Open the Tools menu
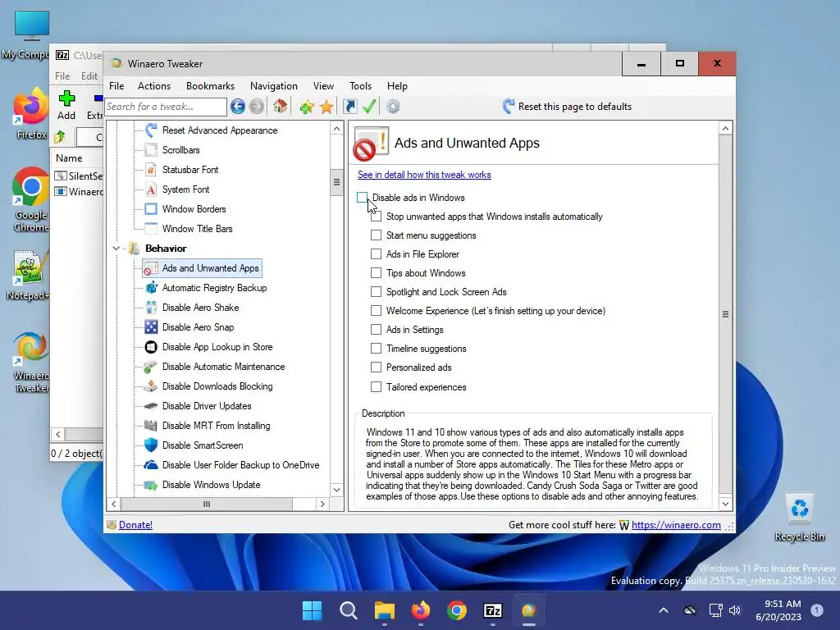The image size is (840, 630). pos(361,85)
